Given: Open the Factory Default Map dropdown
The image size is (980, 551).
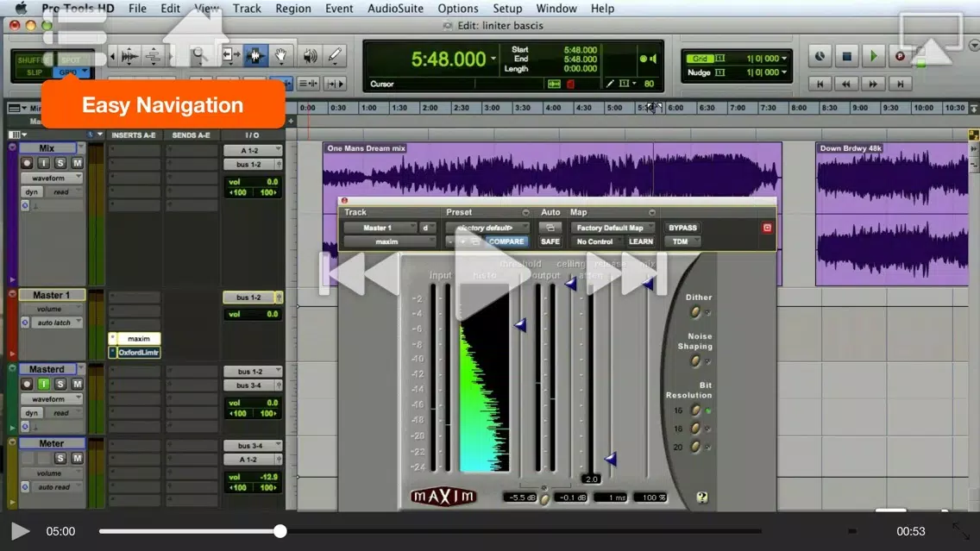Looking at the screenshot, I should click(x=612, y=228).
